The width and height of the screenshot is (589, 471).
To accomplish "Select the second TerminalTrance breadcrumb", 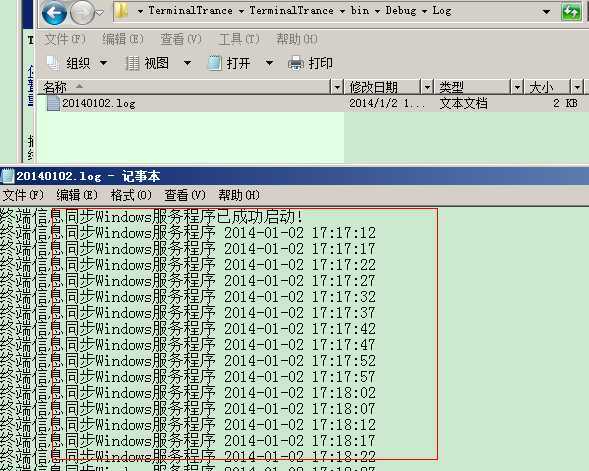I will click(291, 11).
